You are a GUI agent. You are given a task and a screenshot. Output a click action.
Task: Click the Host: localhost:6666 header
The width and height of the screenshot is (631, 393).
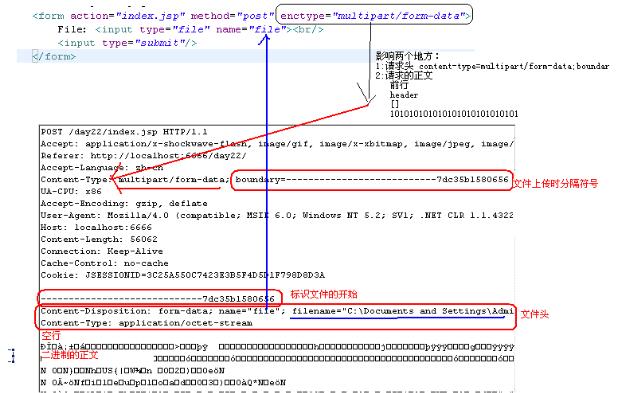pyautogui.click(x=96, y=227)
